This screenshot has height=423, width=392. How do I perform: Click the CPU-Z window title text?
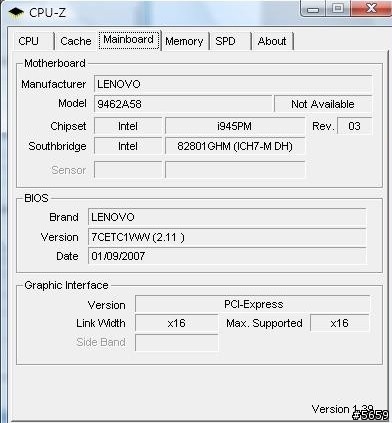click(x=47, y=13)
